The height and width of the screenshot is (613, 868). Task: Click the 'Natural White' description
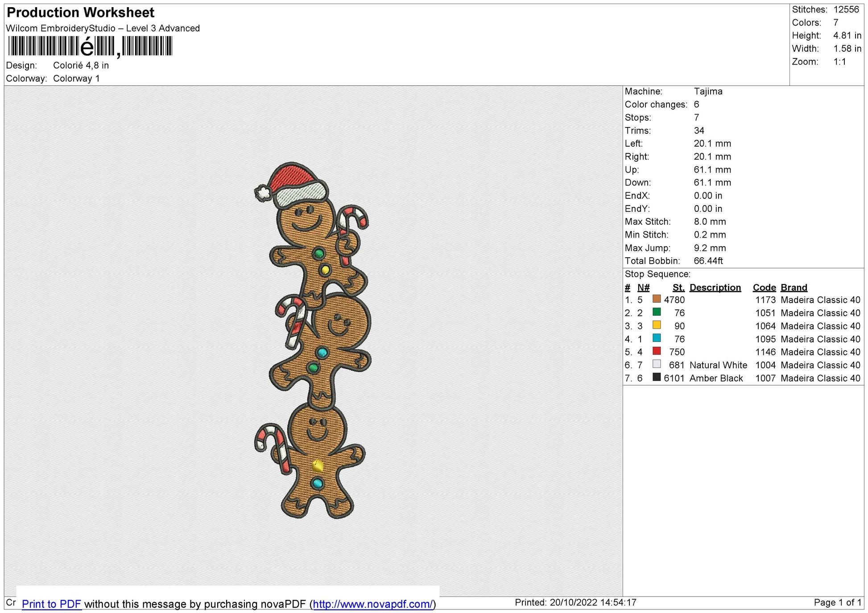coord(718,365)
